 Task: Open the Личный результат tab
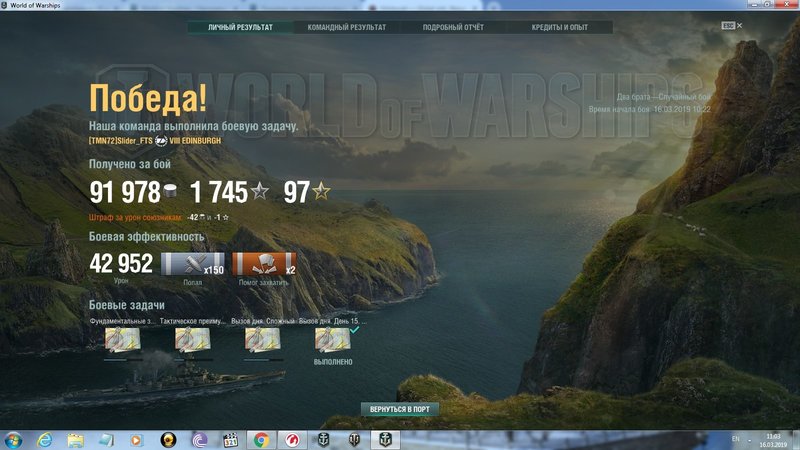click(240, 27)
